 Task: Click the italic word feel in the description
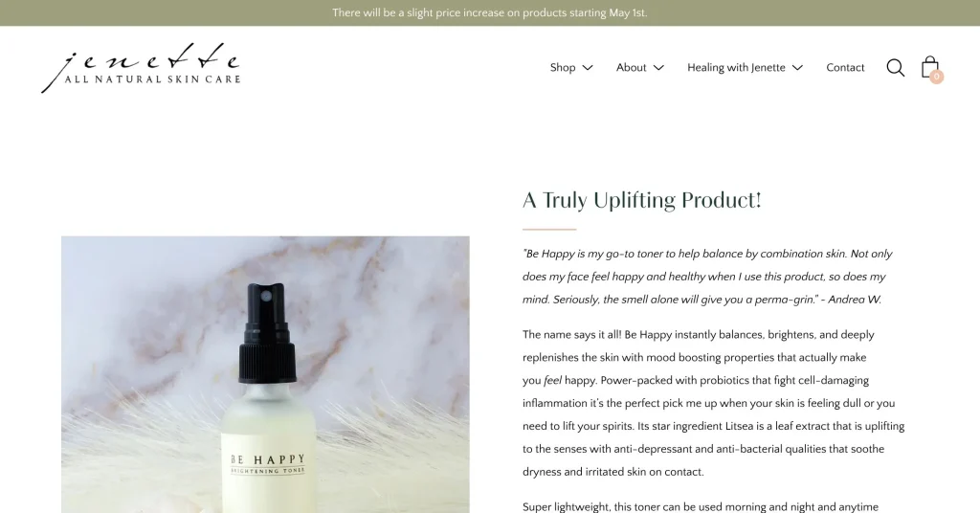pos(552,381)
